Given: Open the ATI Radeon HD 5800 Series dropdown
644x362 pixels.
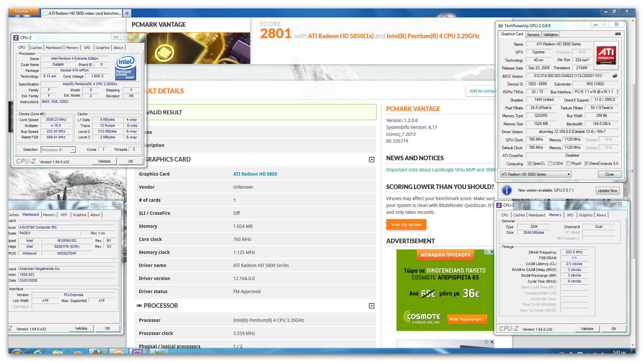Looking at the screenshot, I should pyautogui.click(x=536, y=174).
